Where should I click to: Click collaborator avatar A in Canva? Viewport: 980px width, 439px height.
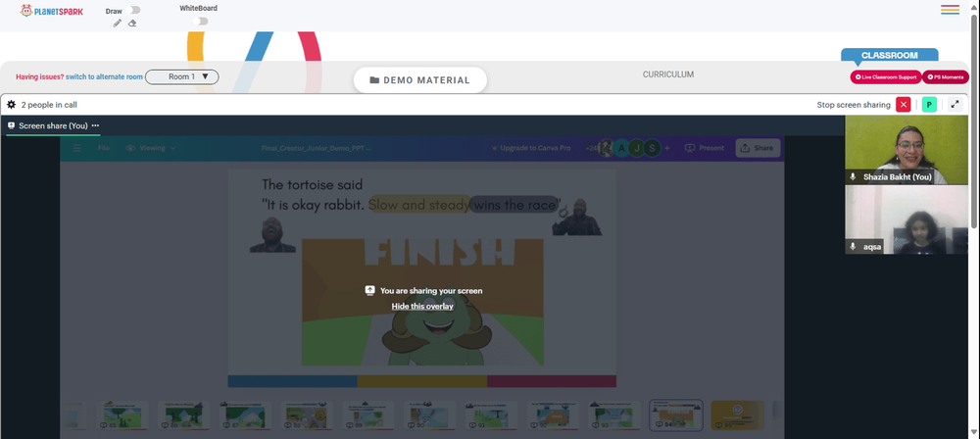[x=621, y=148]
